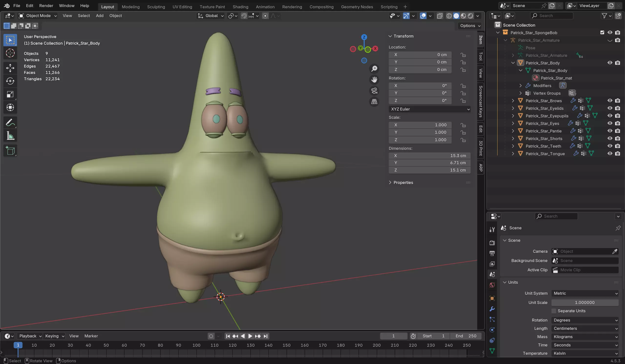Disable Patrick_Star_Teeth in renders camera icon
This screenshot has width=625, height=364.
pyautogui.click(x=618, y=146)
